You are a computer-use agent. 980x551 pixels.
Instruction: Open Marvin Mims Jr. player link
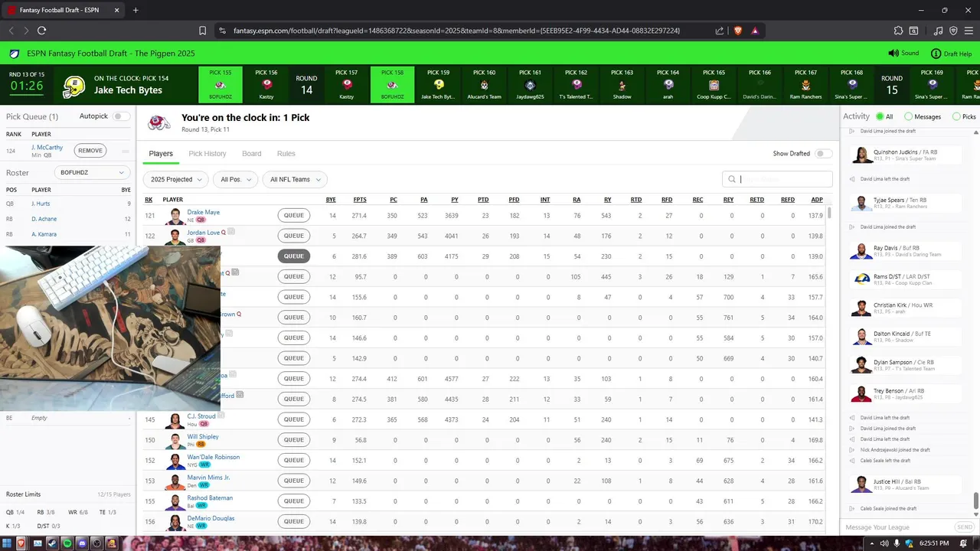[x=208, y=478]
